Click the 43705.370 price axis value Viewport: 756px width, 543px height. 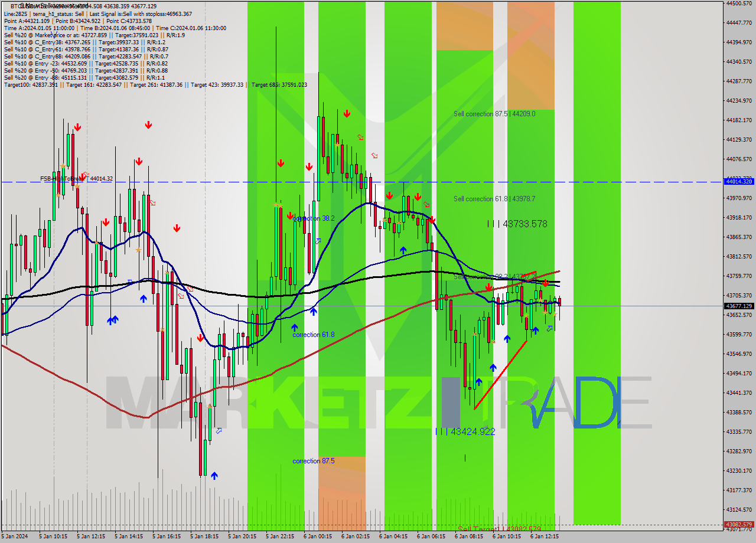739,295
